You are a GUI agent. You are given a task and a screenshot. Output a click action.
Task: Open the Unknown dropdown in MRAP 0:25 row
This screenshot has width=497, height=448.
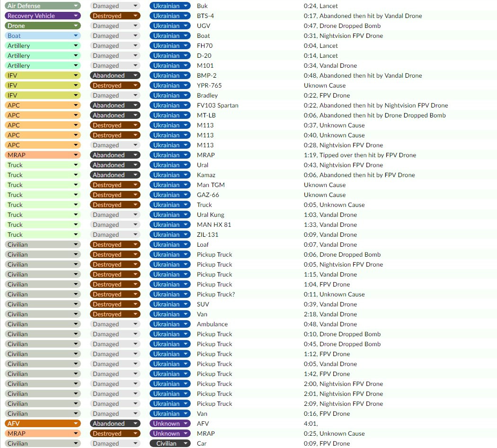pyautogui.click(x=170, y=433)
